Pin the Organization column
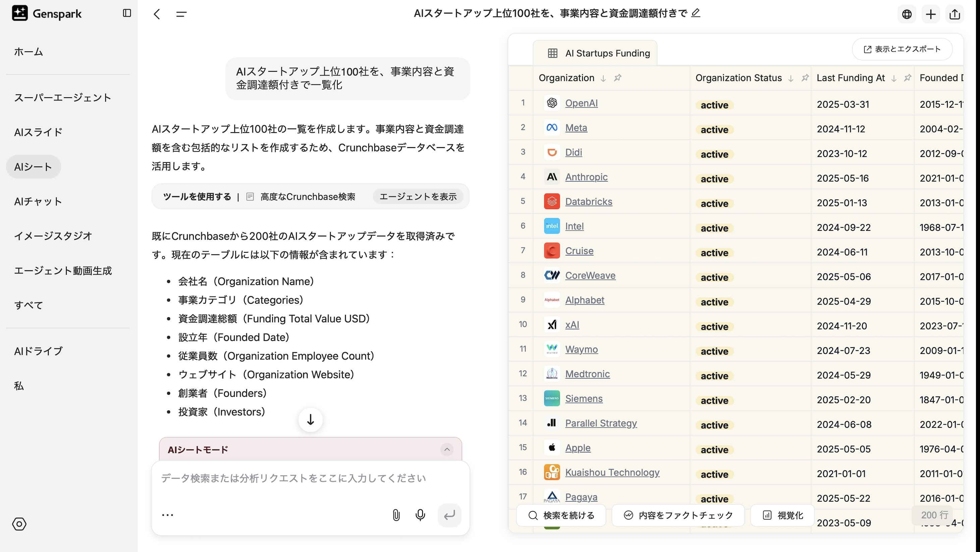This screenshot has width=980, height=552. (x=617, y=78)
